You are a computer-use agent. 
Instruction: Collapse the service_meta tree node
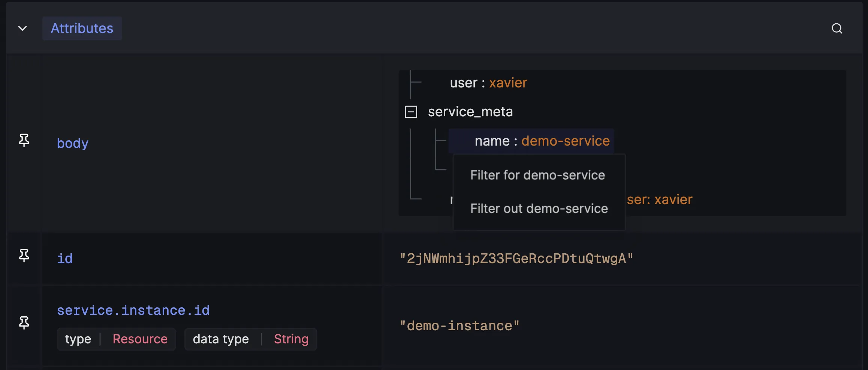(x=411, y=112)
